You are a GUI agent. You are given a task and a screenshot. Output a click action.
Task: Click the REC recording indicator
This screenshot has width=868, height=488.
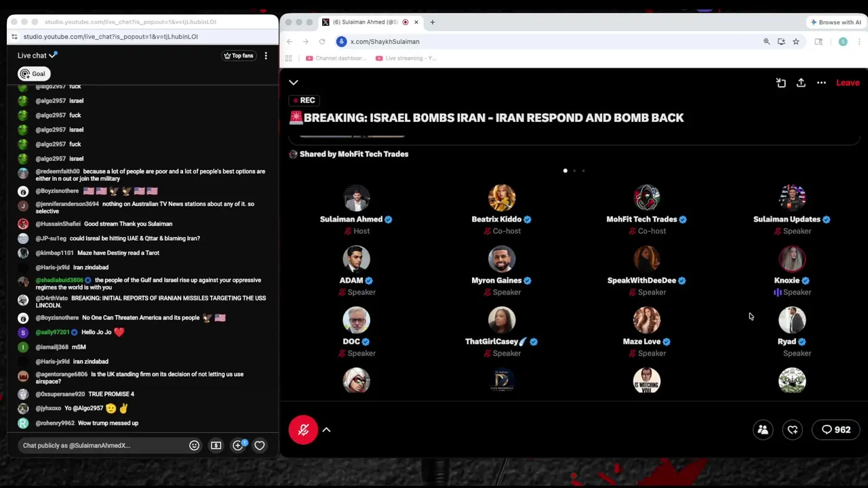coord(304,100)
